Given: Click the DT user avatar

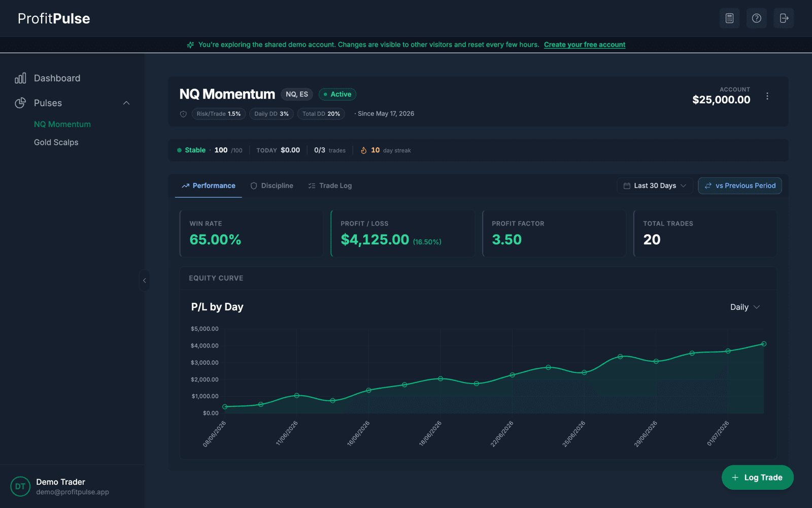Looking at the screenshot, I should (20, 486).
